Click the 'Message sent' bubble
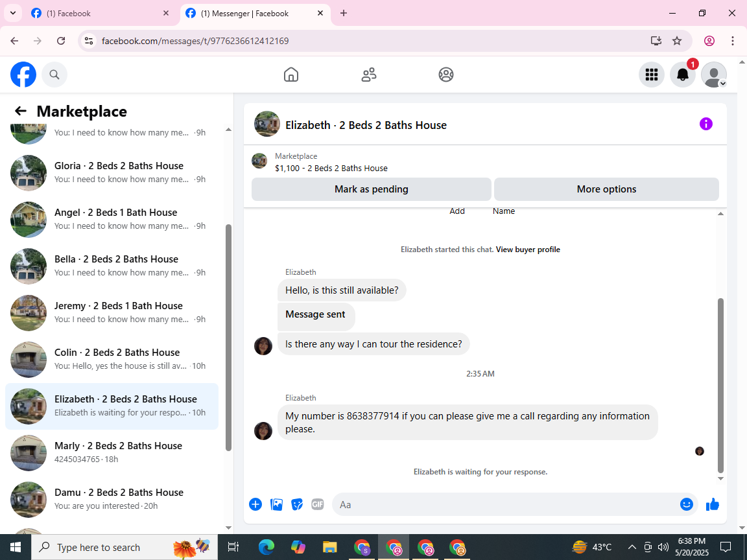This screenshot has height=560, width=747. (x=316, y=316)
